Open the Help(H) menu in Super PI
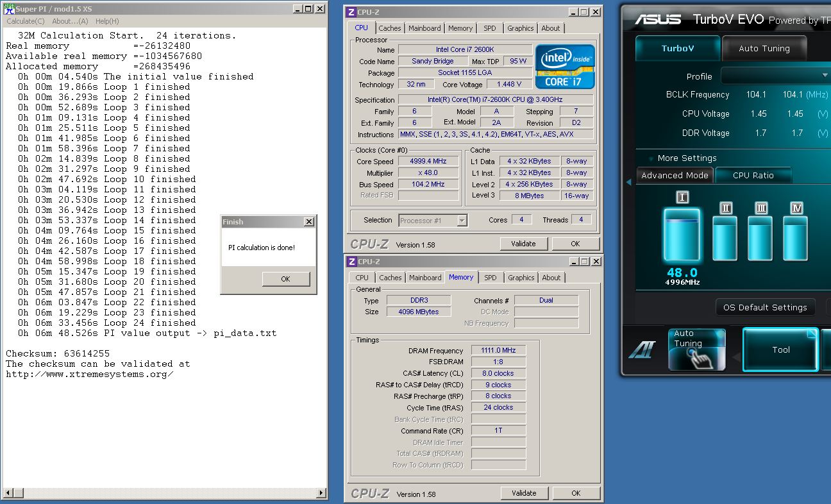 (107, 21)
